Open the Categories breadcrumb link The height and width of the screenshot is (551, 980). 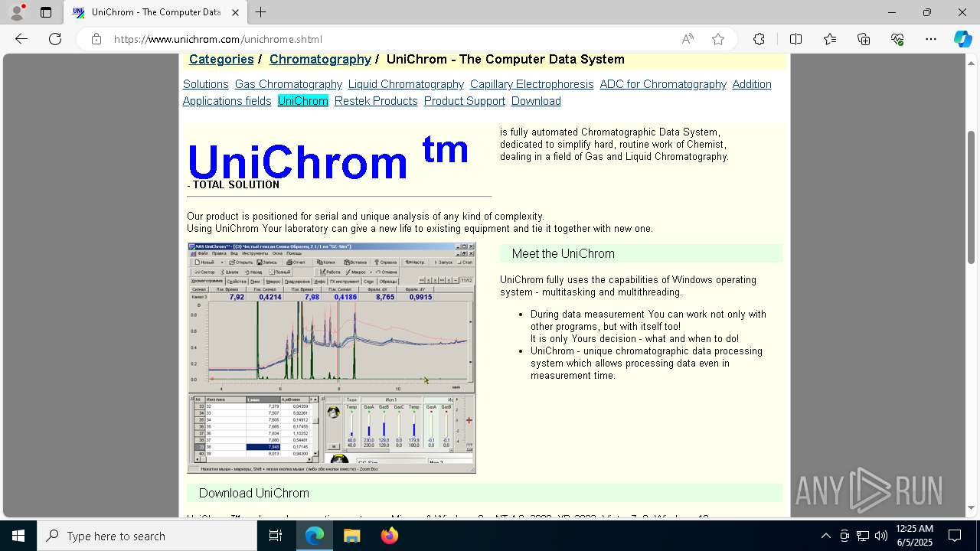(x=221, y=59)
